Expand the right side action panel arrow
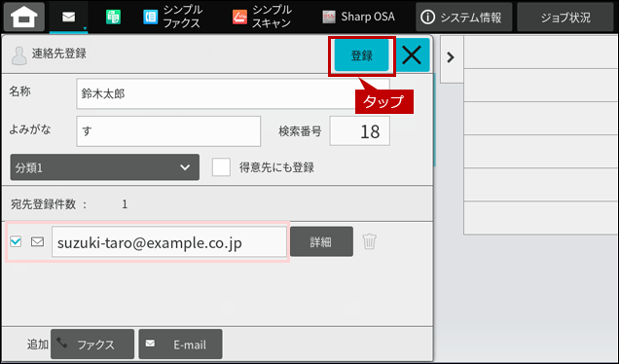The image size is (619, 364). 451,57
